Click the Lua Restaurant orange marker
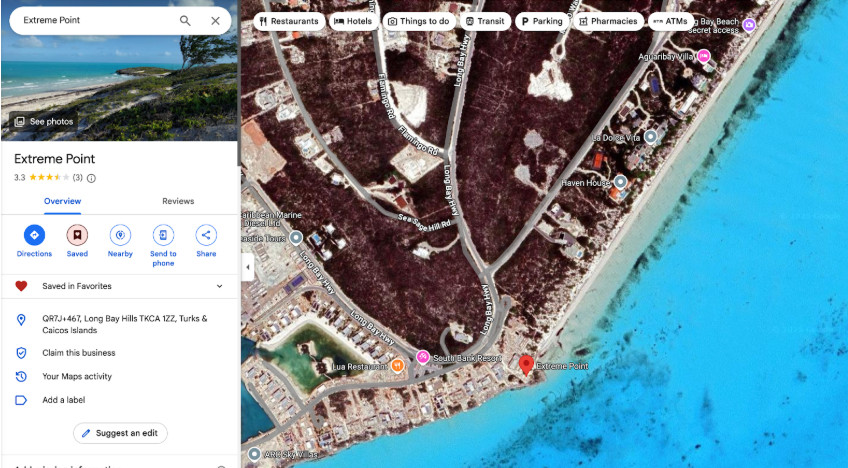This screenshot has height=468, width=848. pos(398,366)
